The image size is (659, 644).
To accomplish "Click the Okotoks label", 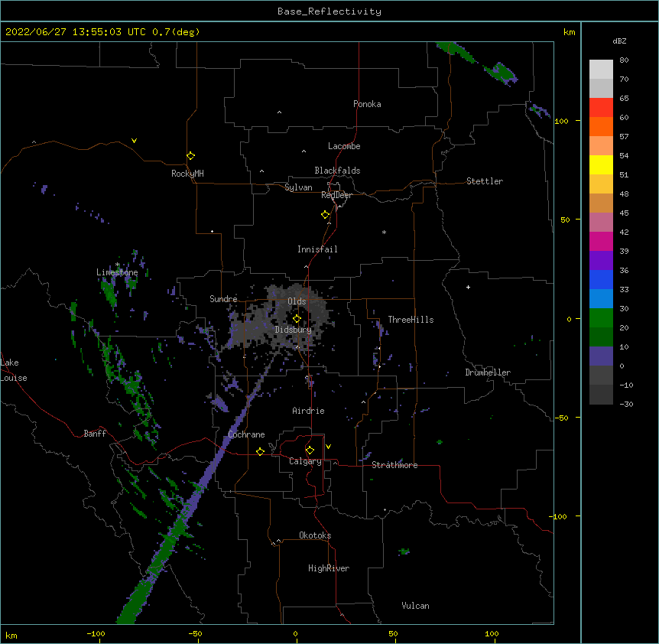I will point(315,535).
